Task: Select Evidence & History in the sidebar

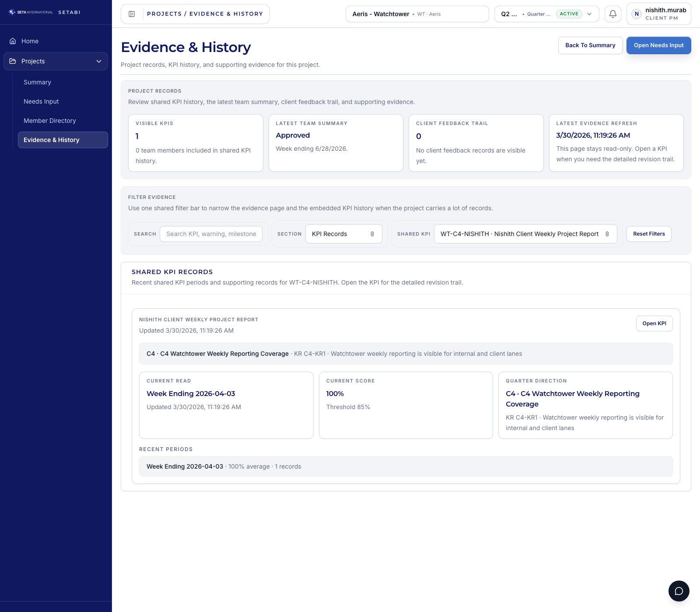Action: point(51,140)
